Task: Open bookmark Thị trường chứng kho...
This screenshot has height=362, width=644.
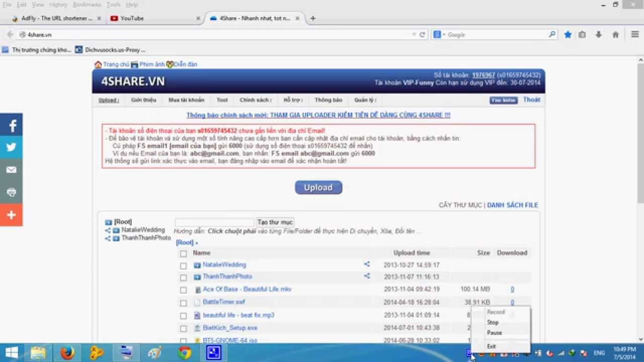Action: tap(37, 50)
